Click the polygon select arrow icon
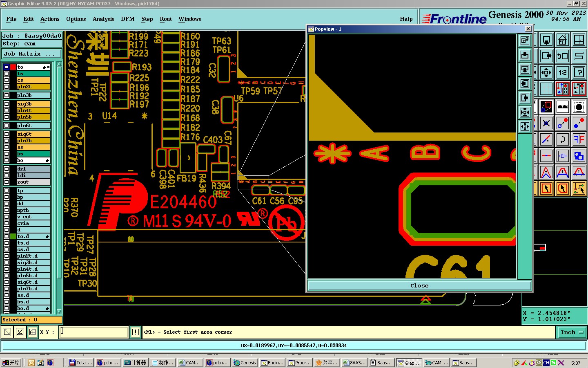This screenshot has width=588, height=368. click(x=563, y=188)
